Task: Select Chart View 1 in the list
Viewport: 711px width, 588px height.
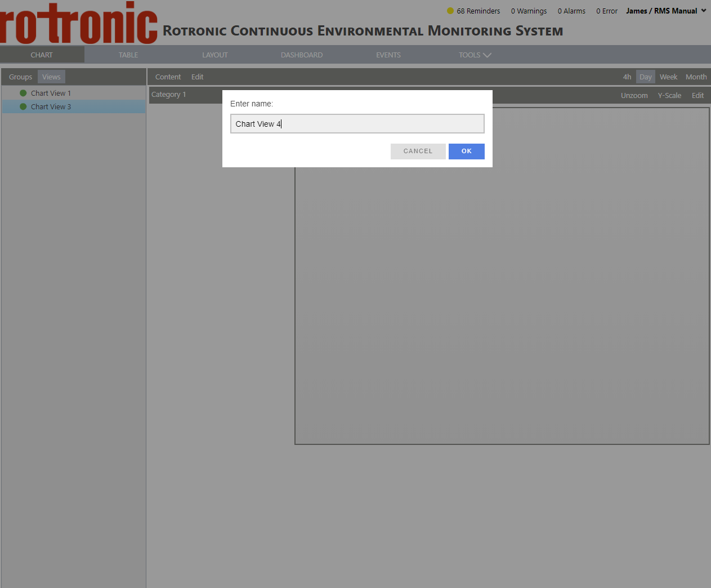Action: pyautogui.click(x=73, y=93)
